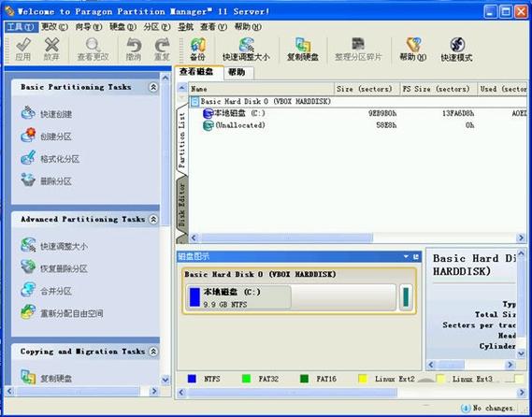532x417 pixels.
Task: Select 合并分区 merge partitions task
Action: [47, 291]
